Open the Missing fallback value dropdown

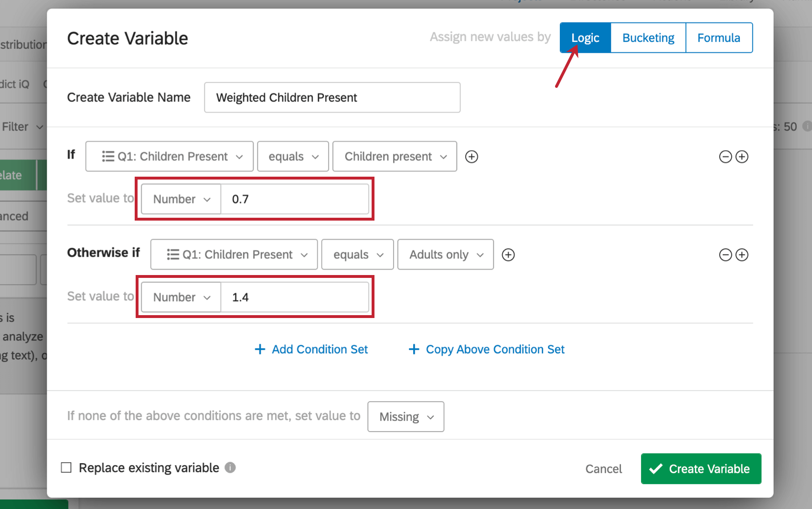click(x=405, y=416)
